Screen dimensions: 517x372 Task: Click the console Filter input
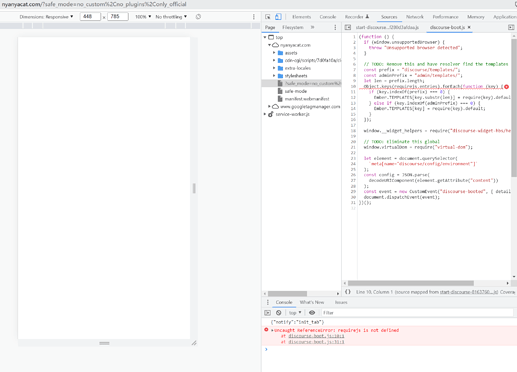(417, 313)
